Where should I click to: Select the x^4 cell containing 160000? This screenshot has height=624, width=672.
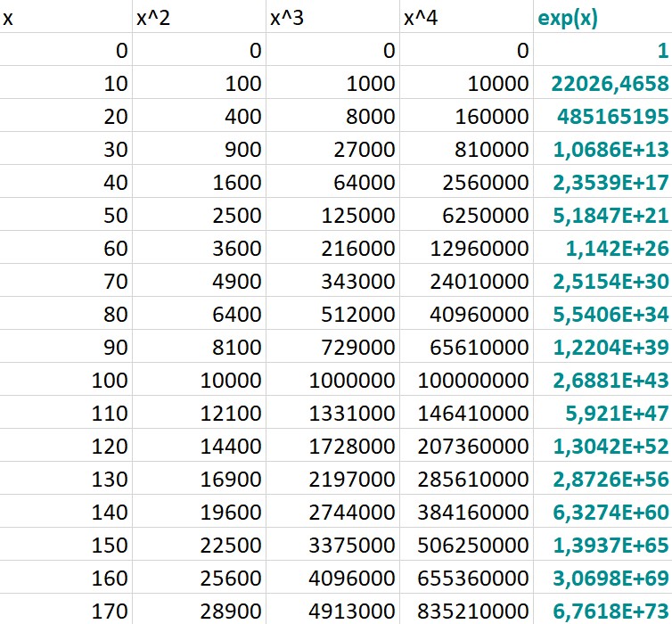coord(467,116)
